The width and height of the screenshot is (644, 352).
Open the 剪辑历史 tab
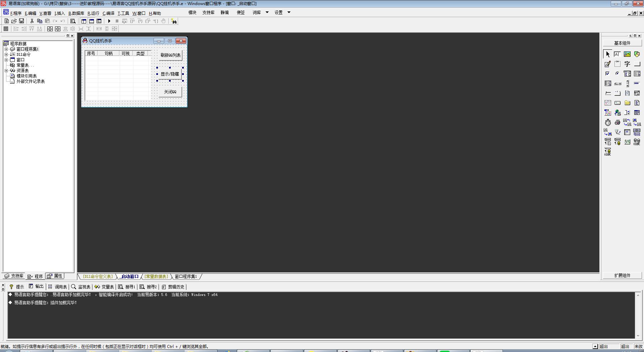pyautogui.click(x=173, y=287)
